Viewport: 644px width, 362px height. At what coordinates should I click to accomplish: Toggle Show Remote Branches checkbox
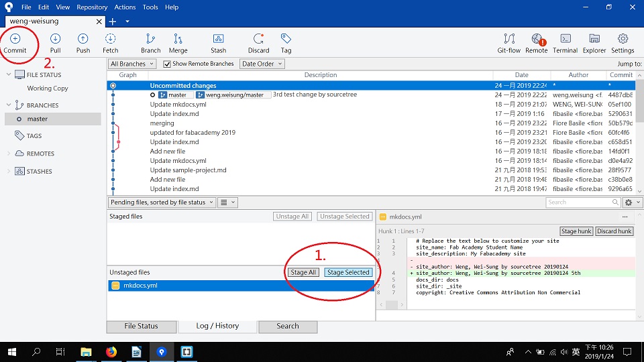[167, 64]
